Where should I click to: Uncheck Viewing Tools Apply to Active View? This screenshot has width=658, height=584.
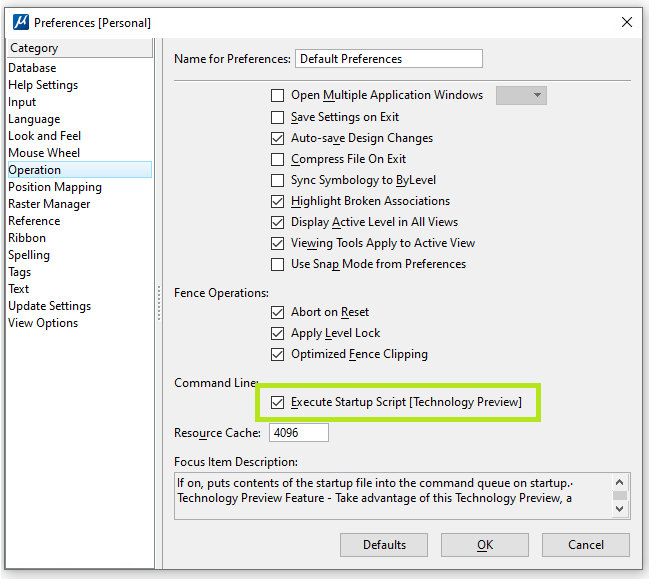277,243
